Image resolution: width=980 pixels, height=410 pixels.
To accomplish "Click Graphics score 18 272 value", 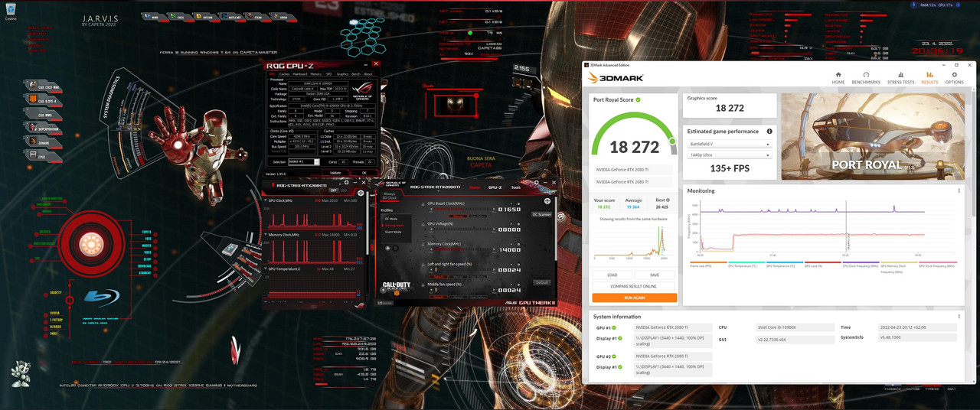I will (x=729, y=108).
